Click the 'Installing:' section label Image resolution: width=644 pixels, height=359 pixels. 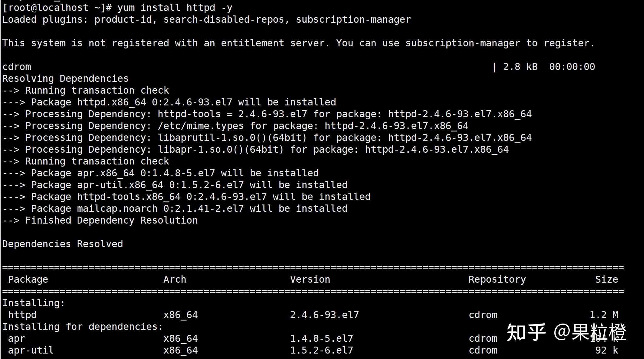point(34,303)
